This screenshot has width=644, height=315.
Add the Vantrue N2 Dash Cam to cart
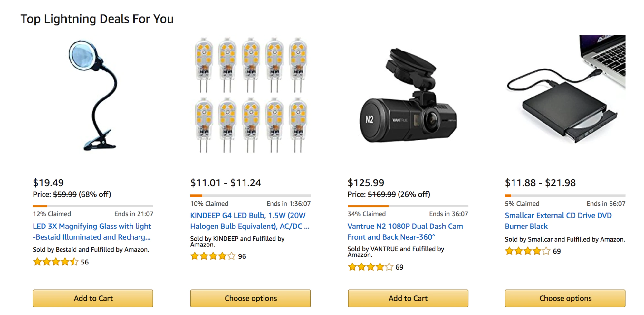(x=408, y=298)
